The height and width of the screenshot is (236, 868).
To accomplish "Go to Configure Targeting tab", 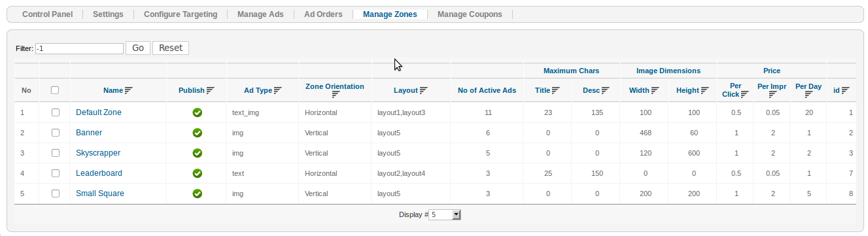I will pyautogui.click(x=181, y=14).
